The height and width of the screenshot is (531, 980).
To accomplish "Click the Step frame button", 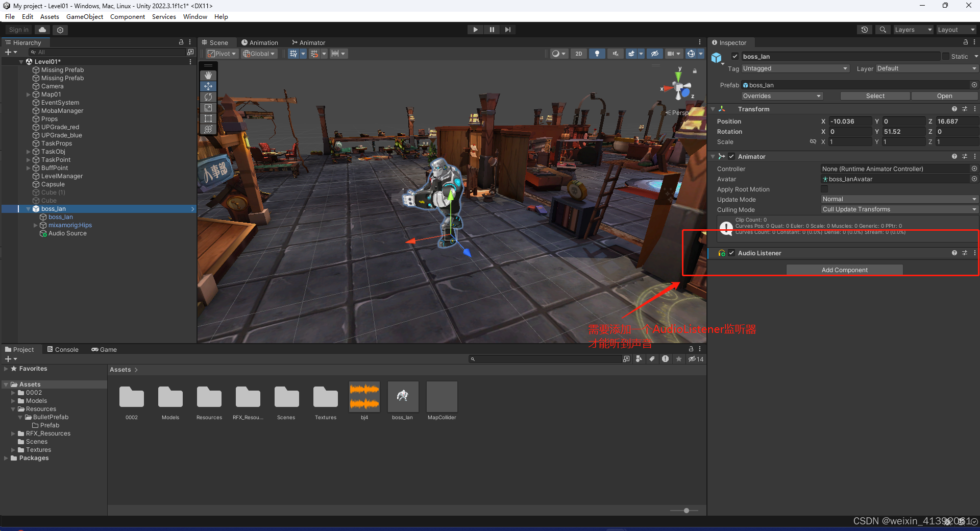I will point(508,30).
